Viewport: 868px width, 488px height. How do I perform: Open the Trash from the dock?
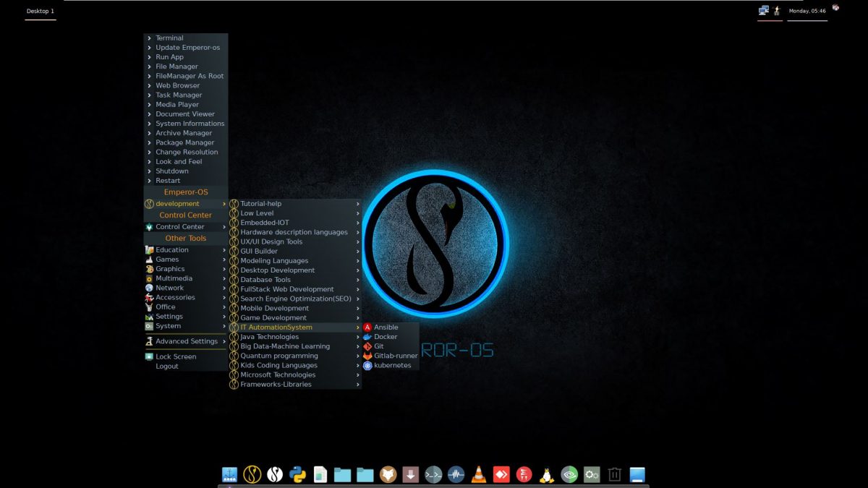(614, 474)
